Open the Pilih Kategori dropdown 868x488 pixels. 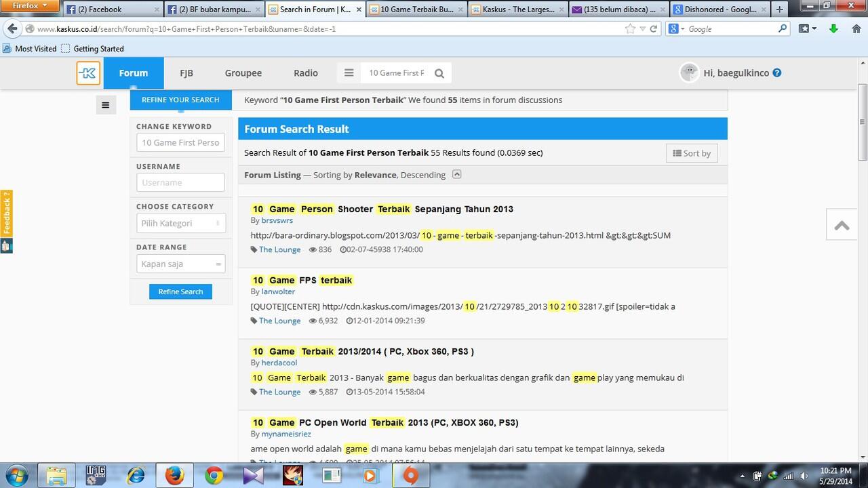[x=180, y=223]
